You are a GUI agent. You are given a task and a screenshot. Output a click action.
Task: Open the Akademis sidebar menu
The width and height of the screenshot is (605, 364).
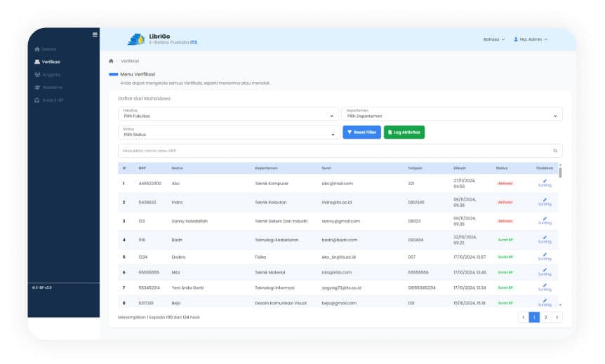tap(48, 88)
